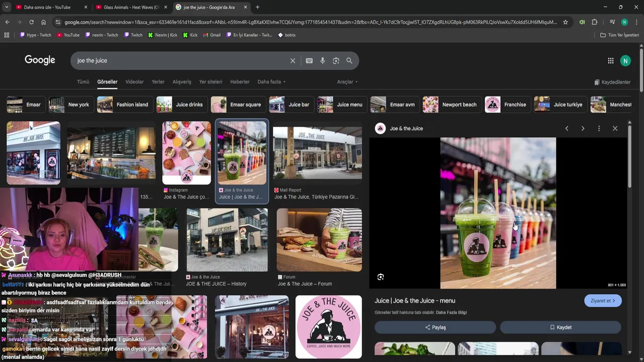This screenshot has width=644, height=362.
Task: Filter by Newport beach chip
Action: (452, 105)
